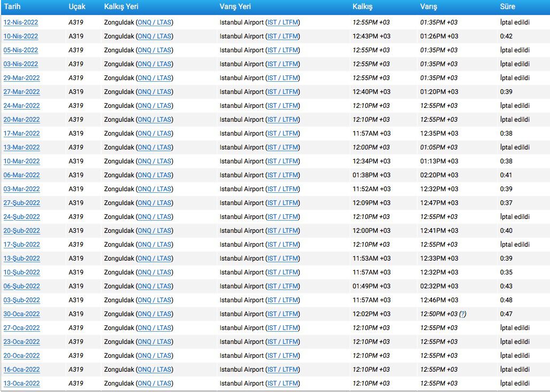Open the 30-Oca-2022 flight date link

[22, 314]
